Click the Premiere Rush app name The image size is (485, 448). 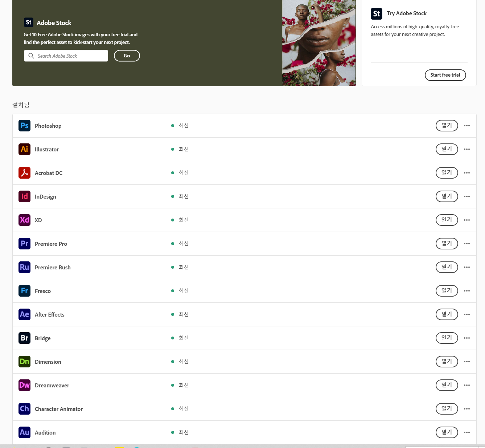tap(53, 268)
